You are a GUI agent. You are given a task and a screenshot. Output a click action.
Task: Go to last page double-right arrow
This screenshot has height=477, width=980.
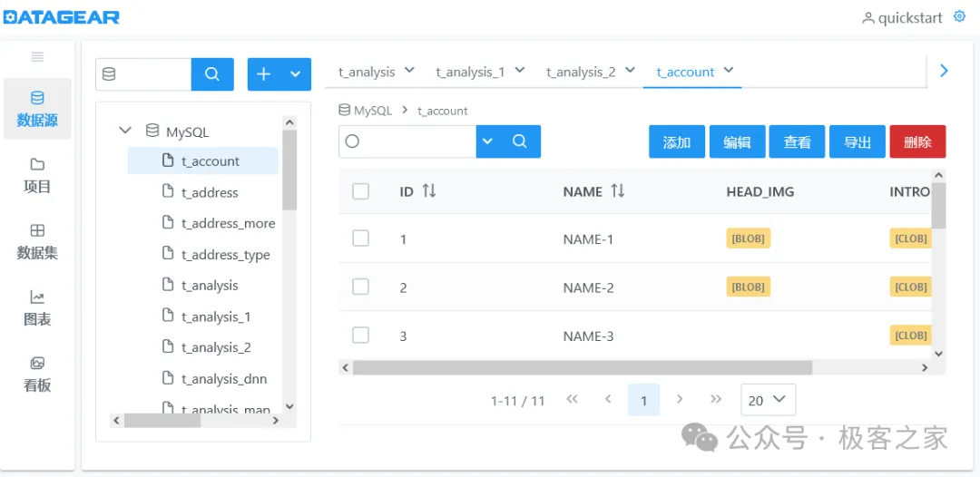(716, 400)
